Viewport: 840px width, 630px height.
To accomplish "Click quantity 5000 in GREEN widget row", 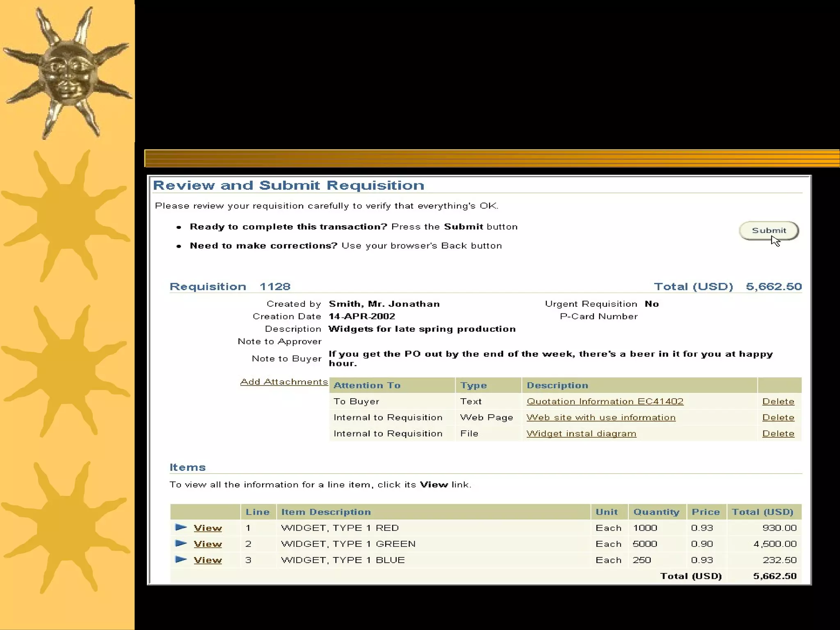I will (645, 544).
